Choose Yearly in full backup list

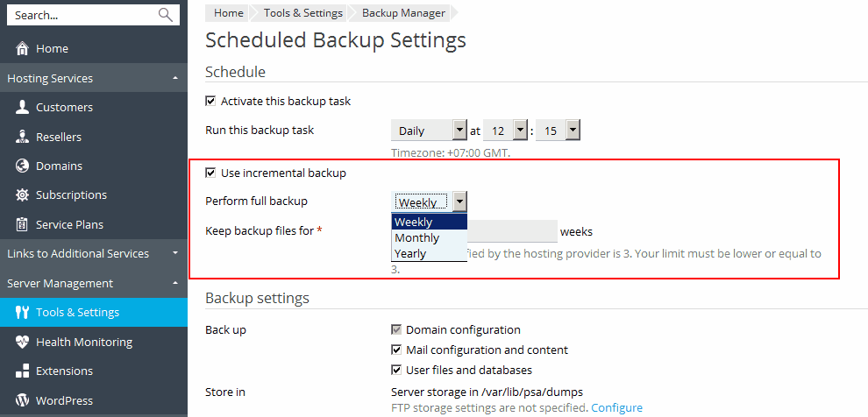[410, 254]
